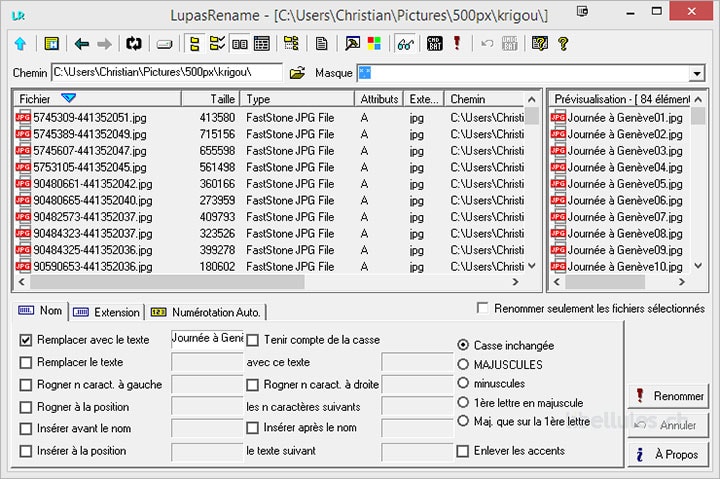This screenshot has width=720, height=479.
Task: Click the home folder toolbar icon
Action: [51, 44]
